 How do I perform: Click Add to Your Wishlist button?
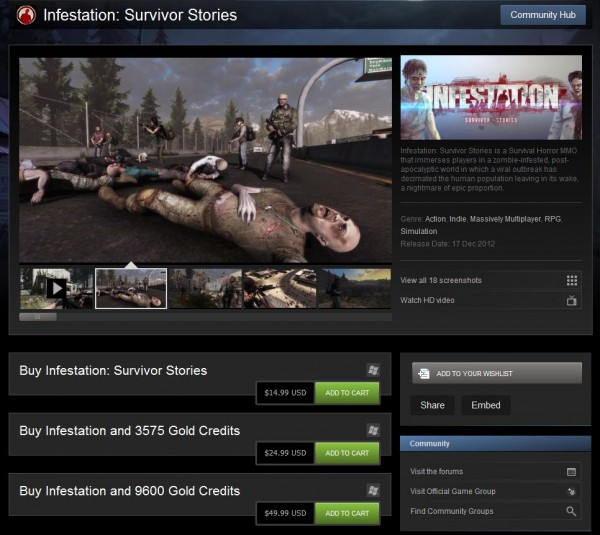pos(497,373)
